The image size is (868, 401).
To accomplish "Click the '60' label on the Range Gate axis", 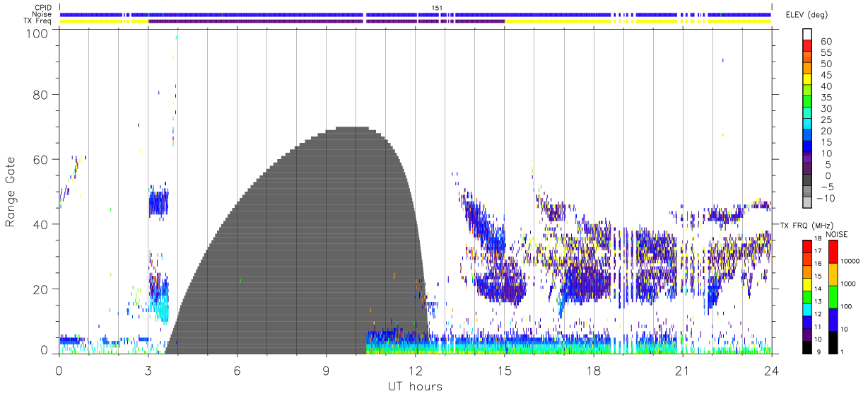I will point(42,160).
